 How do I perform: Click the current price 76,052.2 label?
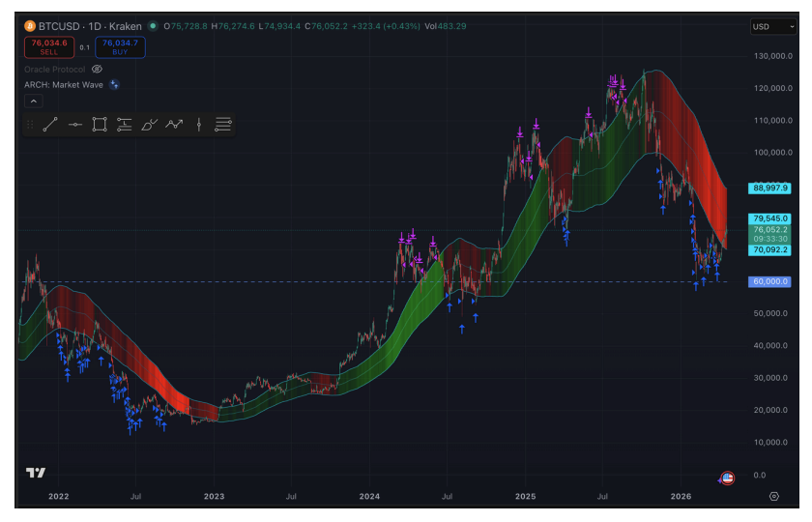coord(770,229)
